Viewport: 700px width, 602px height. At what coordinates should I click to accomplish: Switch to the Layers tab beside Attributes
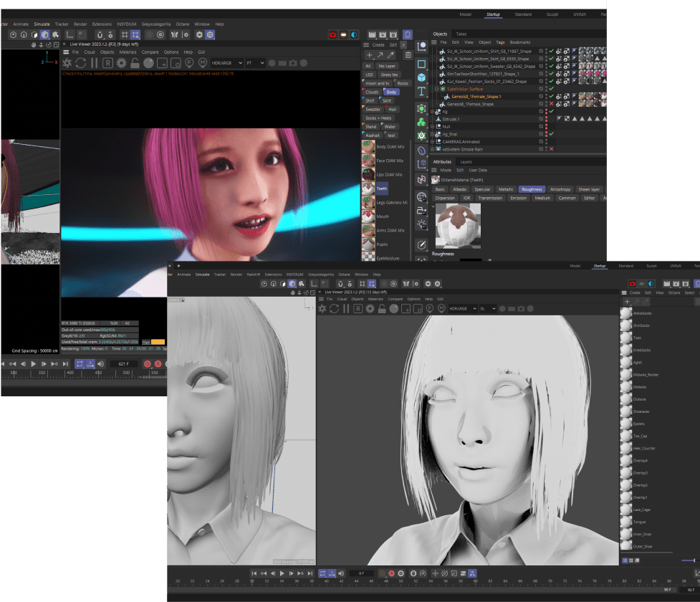click(x=466, y=162)
